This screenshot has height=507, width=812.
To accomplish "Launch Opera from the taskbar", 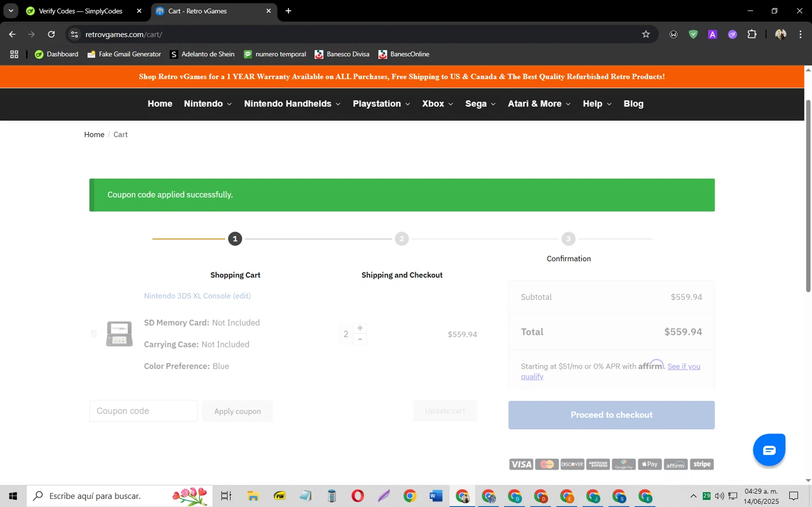I will (357, 496).
